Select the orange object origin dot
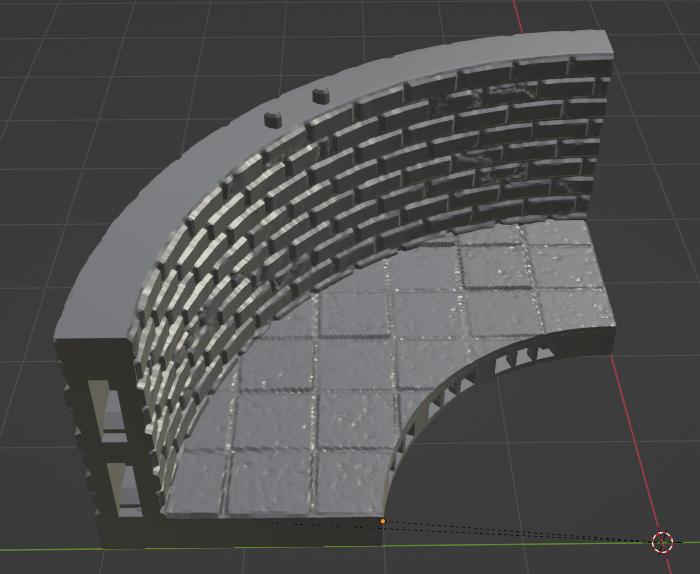This screenshot has height=574, width=700. (x=383, y=521)
